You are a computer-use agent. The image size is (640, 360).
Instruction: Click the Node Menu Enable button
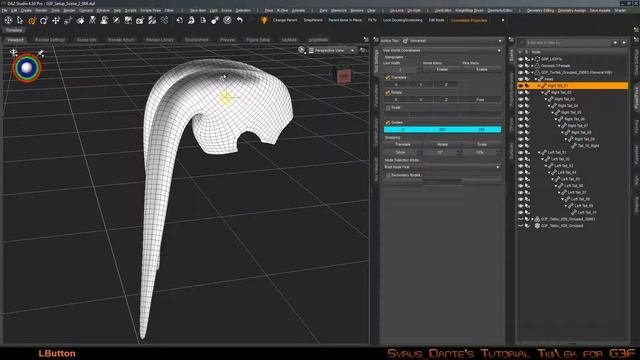coord(442,70)
